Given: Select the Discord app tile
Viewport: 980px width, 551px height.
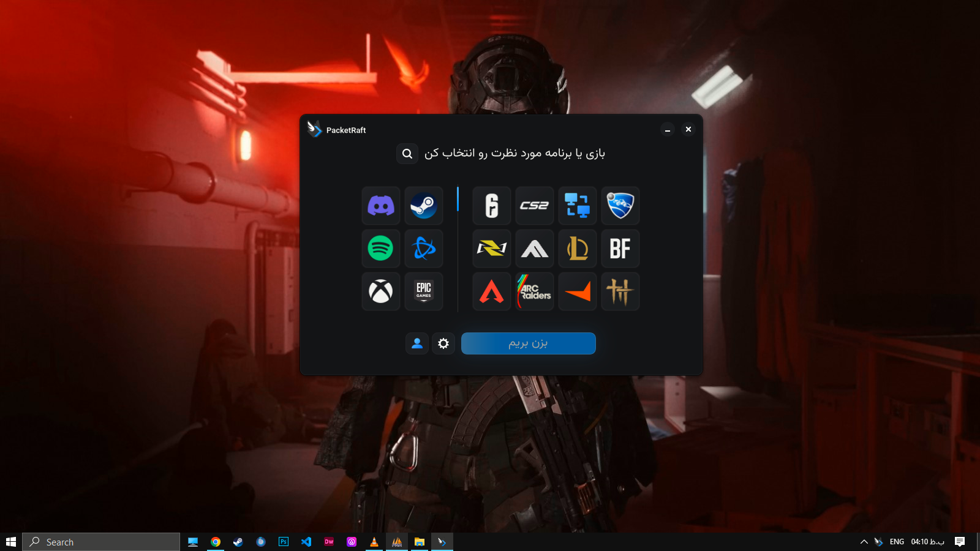Looking at the screenshot, I should (381, 206).
